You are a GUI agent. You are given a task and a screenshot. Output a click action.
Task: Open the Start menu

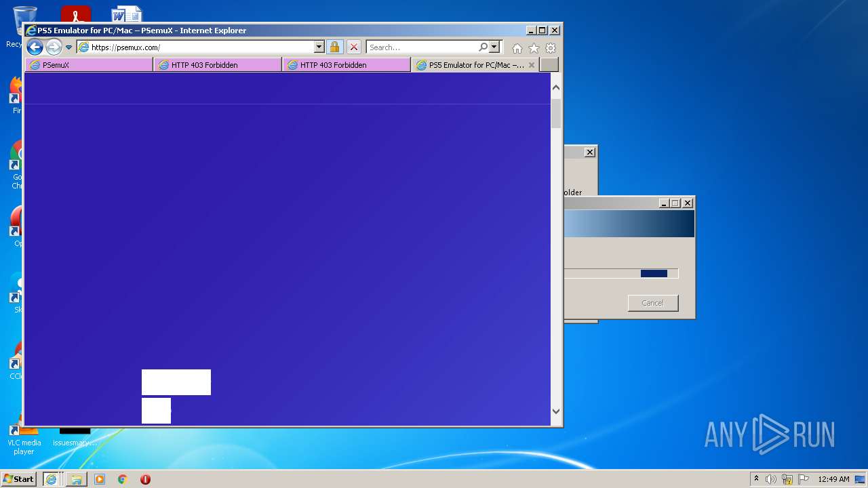(x=19, y=479)
